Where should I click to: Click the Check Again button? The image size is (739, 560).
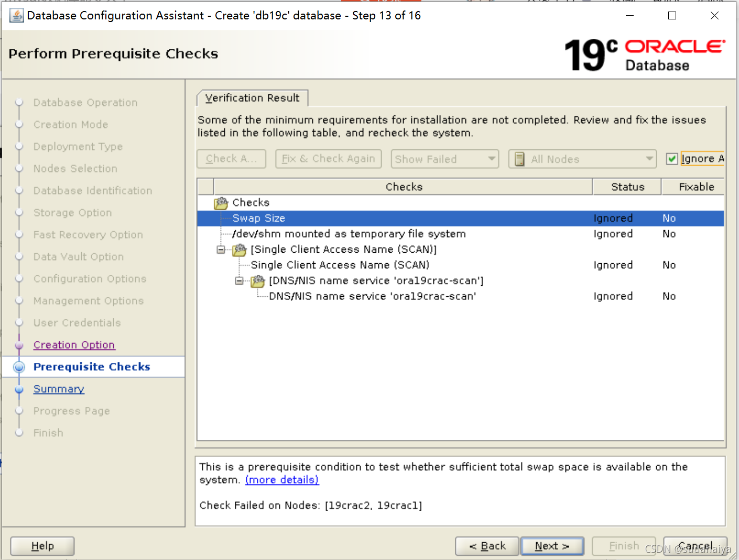click(231, 159)
